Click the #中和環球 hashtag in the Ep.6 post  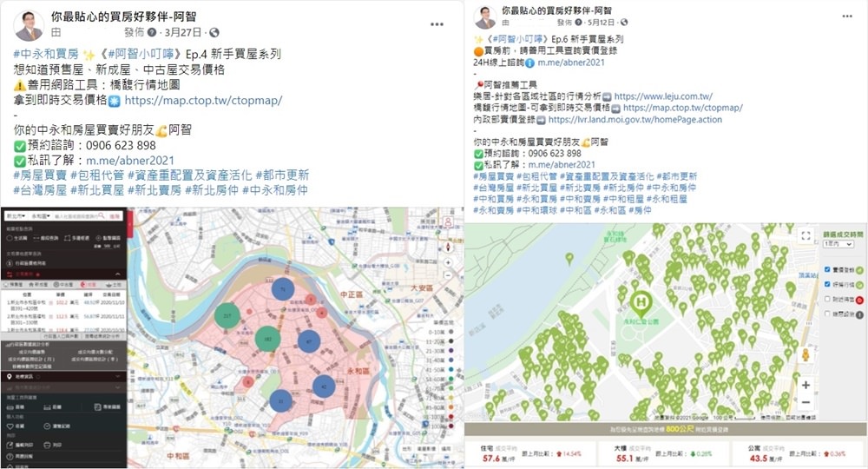537,210
